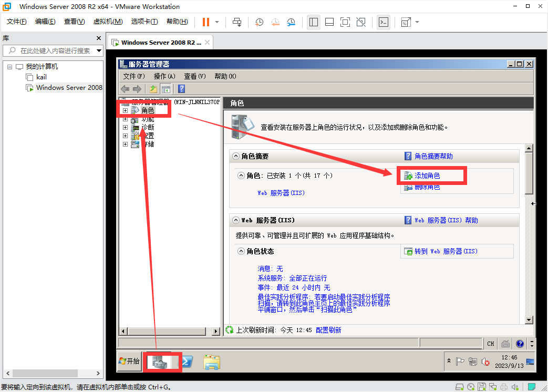The height and width of the screenshot is (392, 548).
Task: Click the VMware pause virtual machine button
Action: [205, 22]
